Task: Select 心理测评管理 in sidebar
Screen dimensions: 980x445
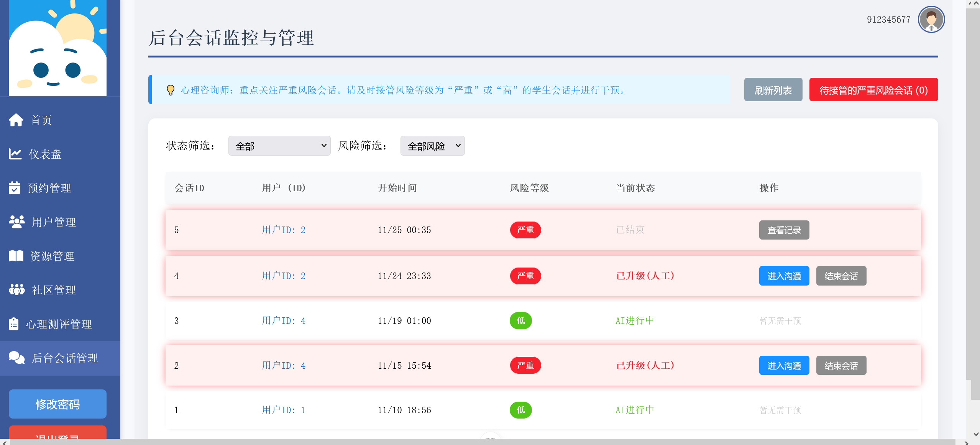Action: 60,324
